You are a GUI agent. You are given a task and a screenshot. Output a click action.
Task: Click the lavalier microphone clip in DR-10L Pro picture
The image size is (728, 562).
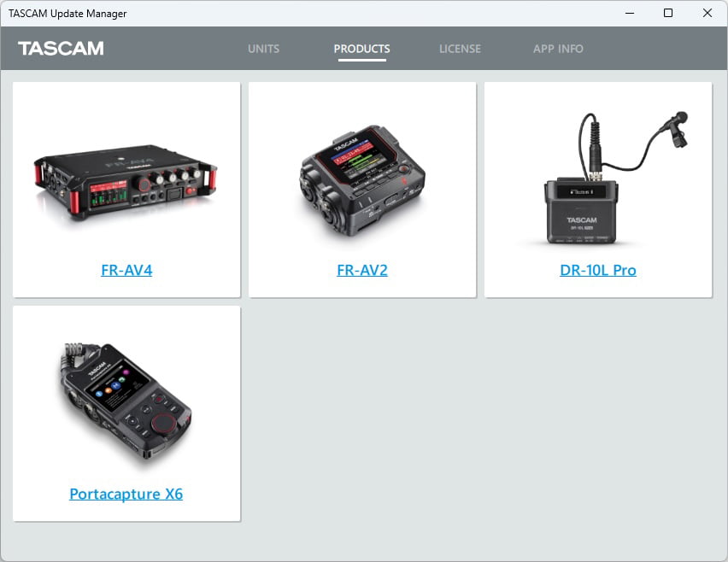(678, 127)
